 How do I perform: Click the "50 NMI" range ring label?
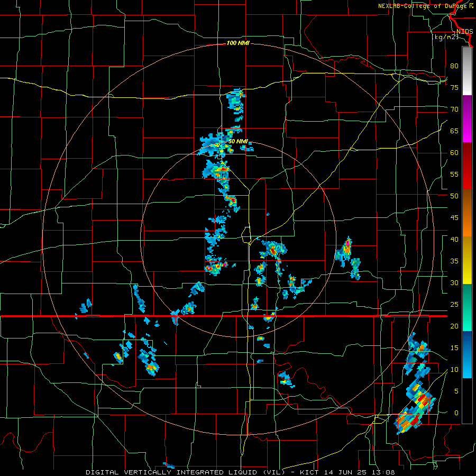238,141
